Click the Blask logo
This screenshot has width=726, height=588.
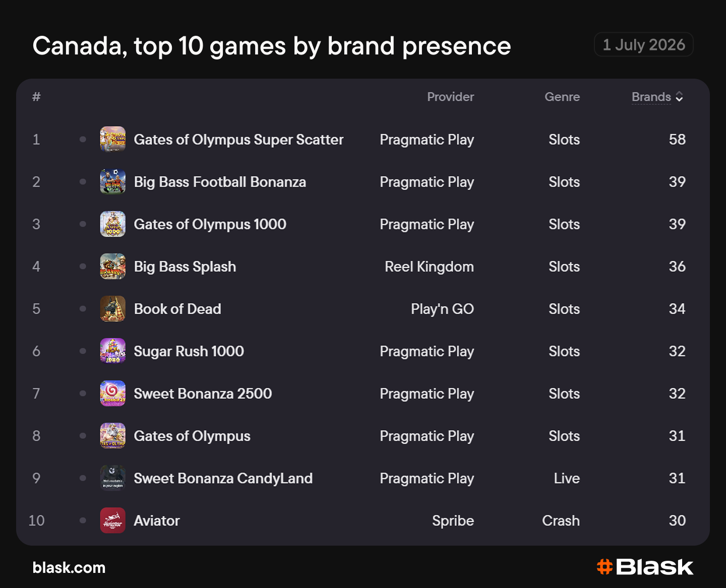645,567
